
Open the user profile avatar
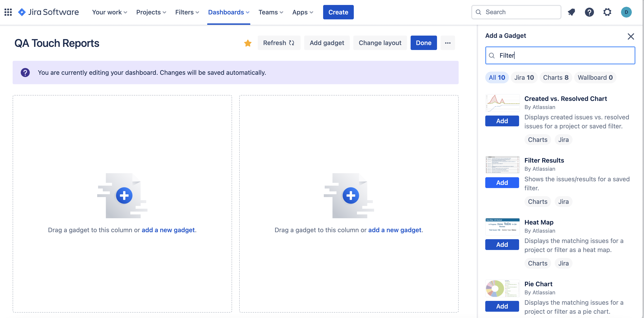click(626, 12)
